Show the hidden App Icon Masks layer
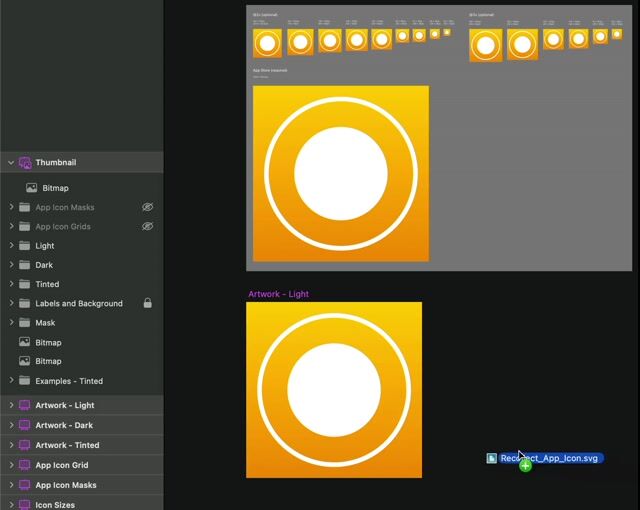The width and height of the screenshot is (640, 510). point(147,207)
